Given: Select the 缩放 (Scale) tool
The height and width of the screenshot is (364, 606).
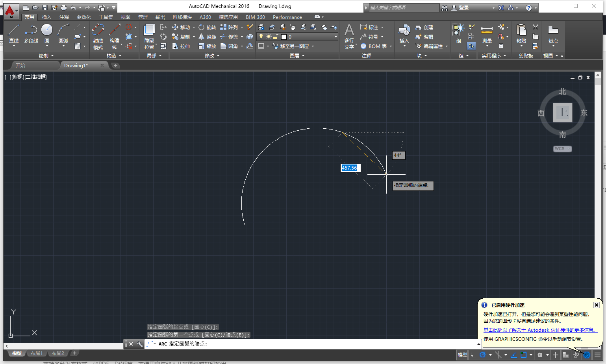Looking at the screenshot, I should pos(207,46).
